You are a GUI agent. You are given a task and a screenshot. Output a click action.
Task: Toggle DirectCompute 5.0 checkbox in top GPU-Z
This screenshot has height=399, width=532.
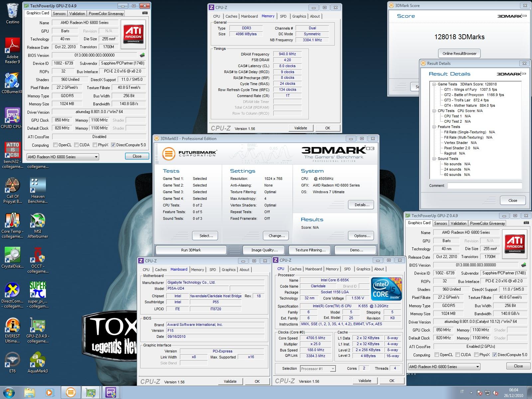[x=113, y=145]
